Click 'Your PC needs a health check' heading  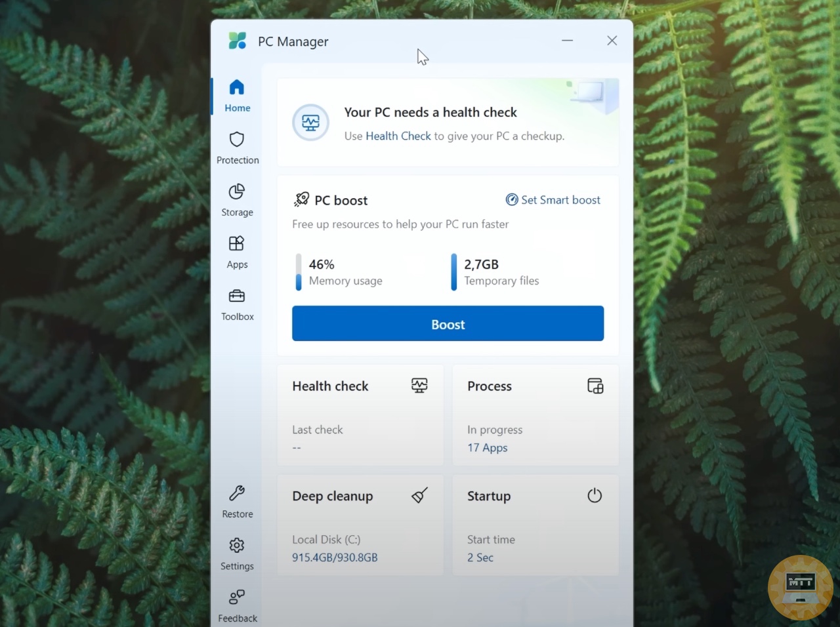[x=430, y=112]
